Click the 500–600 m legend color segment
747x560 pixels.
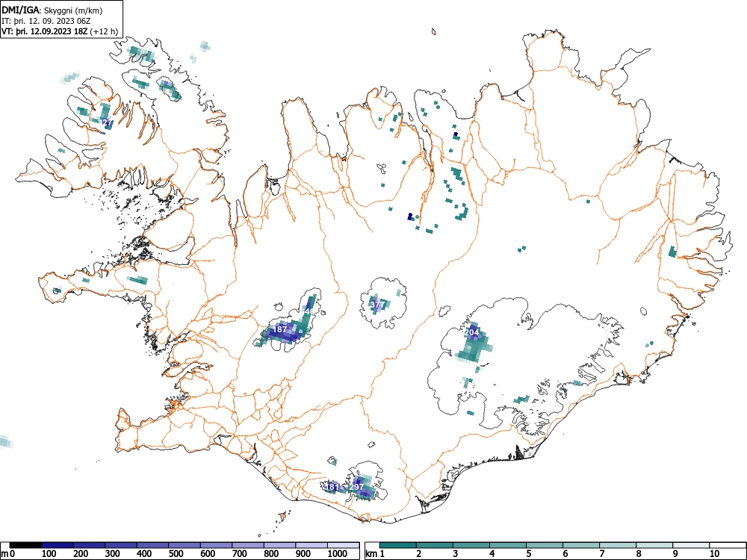coord(185,545)
